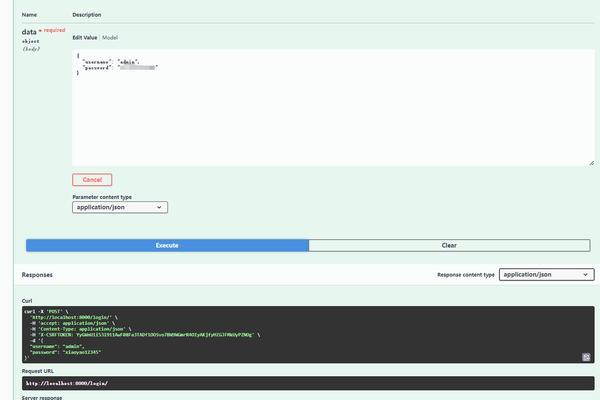Screen dimensions: 600x400
Task: Click the curl command code block
Action: 308,334
